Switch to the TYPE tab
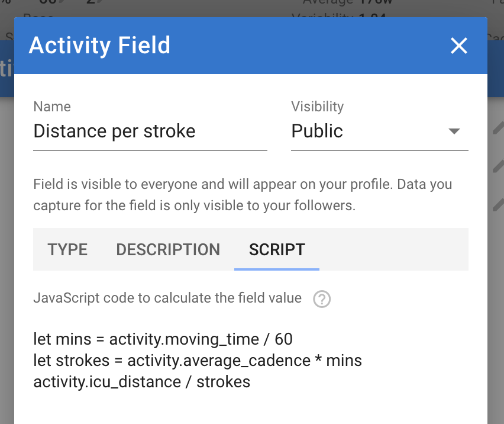The width and height of the screenshot is (504, 424). [x=67, y=249]
